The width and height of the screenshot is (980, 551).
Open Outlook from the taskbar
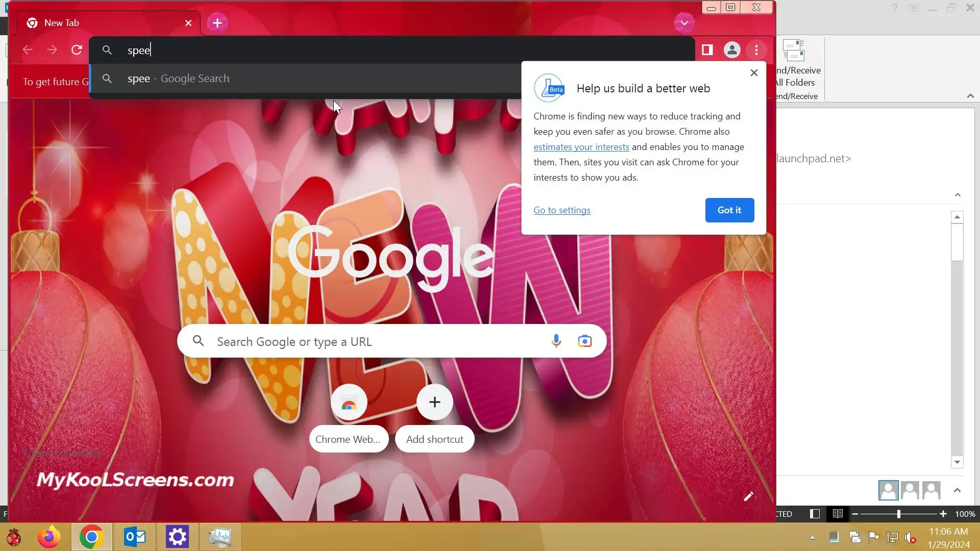click(135, 537)
